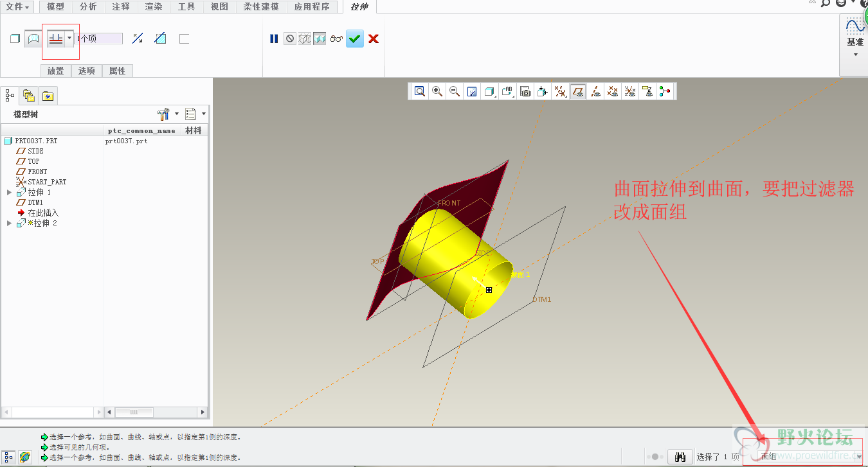Switch to the 注释 ribbon tab
The width and height of the screenshot is (868, 467).
click(x=121, y=6)
